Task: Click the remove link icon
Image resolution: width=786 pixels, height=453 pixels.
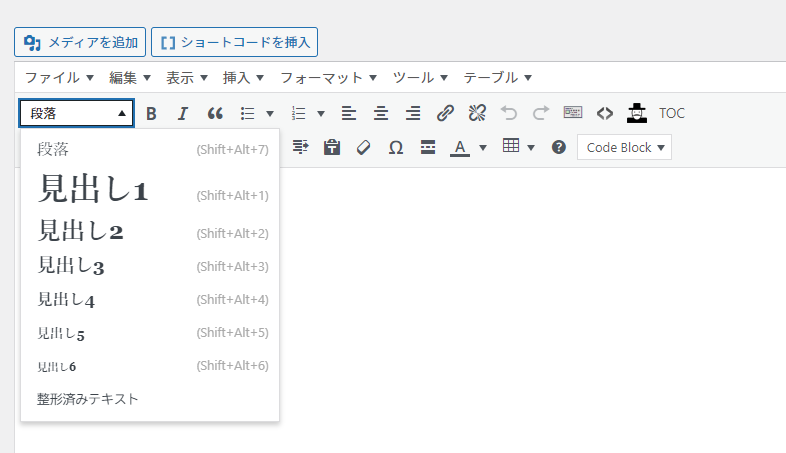Action: pyautogui.click(x=477, y=113)
